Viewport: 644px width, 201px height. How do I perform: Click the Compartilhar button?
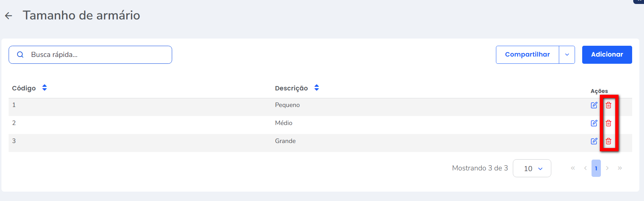(x=528, y=55)
